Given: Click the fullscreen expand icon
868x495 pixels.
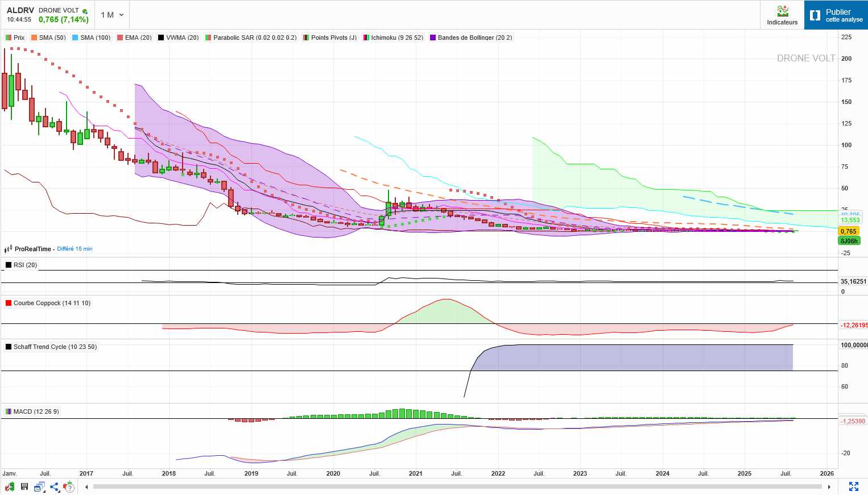Looking at the screenshot, I should click(x=854, y=486).
